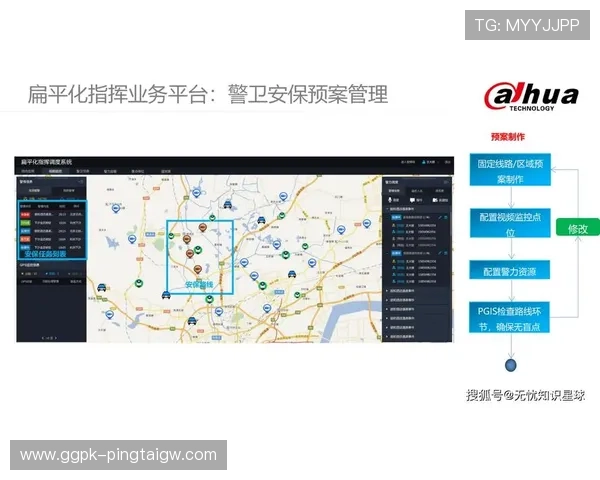The height and width of the screenshot is (480, 600).
Task: Select lowest brown marker inside 安保路线 box
Action: [x=197, y=269]
